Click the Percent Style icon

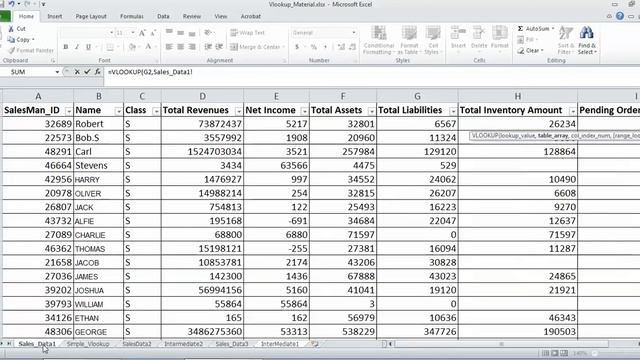point(313,47)
